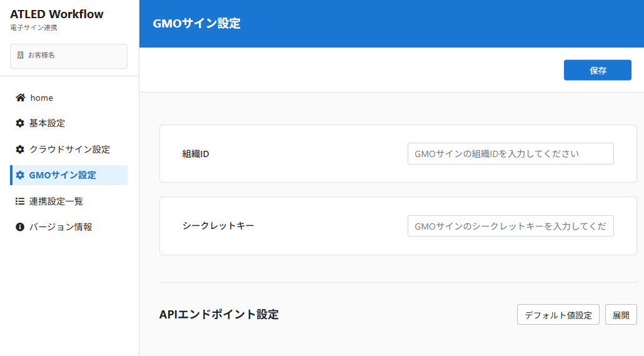Viewport: 644px width, 356px height.
Task: Click the デフォルト値設定 button
Action: point(558,315)
